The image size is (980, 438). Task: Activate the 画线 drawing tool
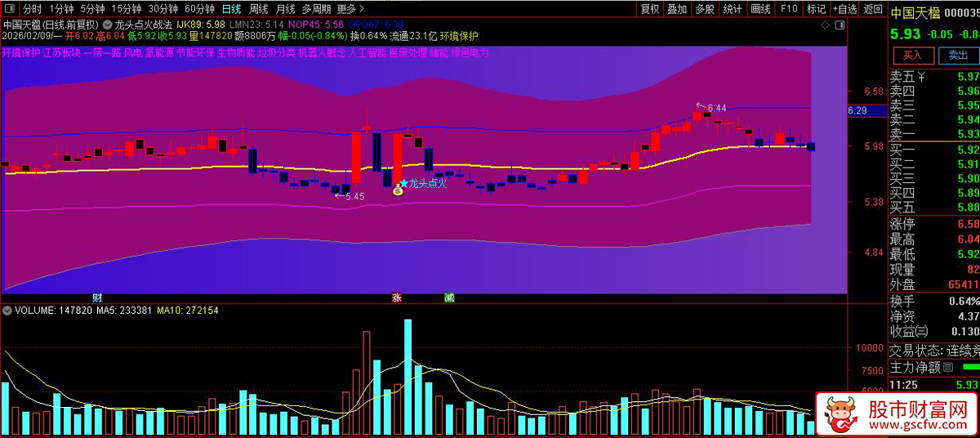[x=760, y=9]
